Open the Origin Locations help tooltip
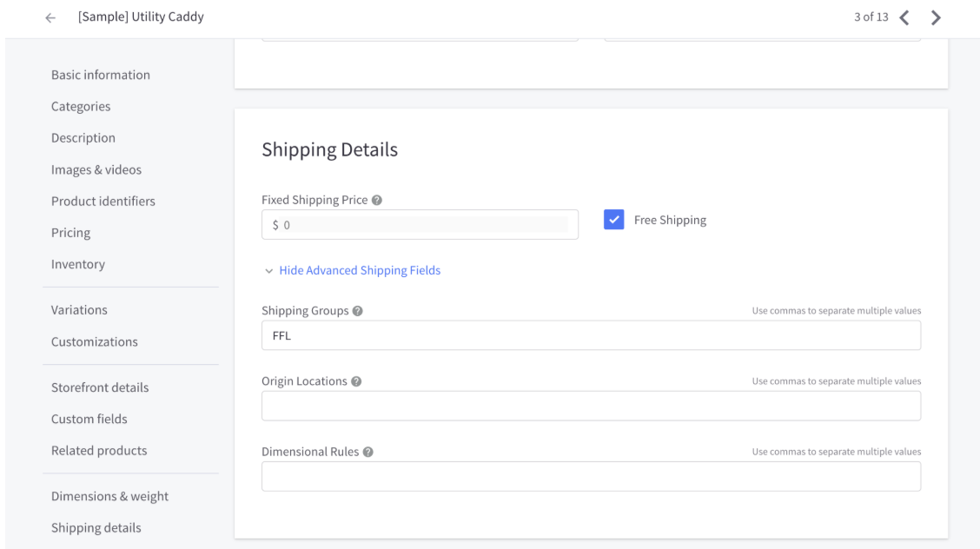 [x=355, y=380]
